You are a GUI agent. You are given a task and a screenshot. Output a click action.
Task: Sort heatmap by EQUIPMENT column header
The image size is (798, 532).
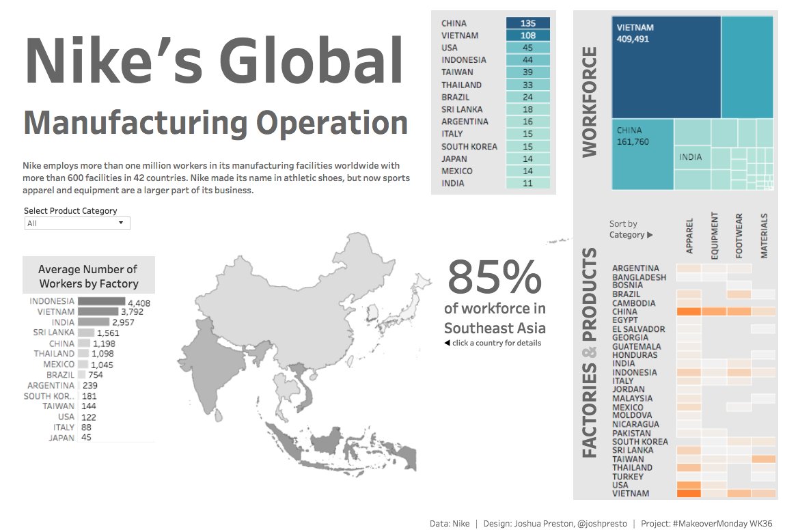click(714, 235)
